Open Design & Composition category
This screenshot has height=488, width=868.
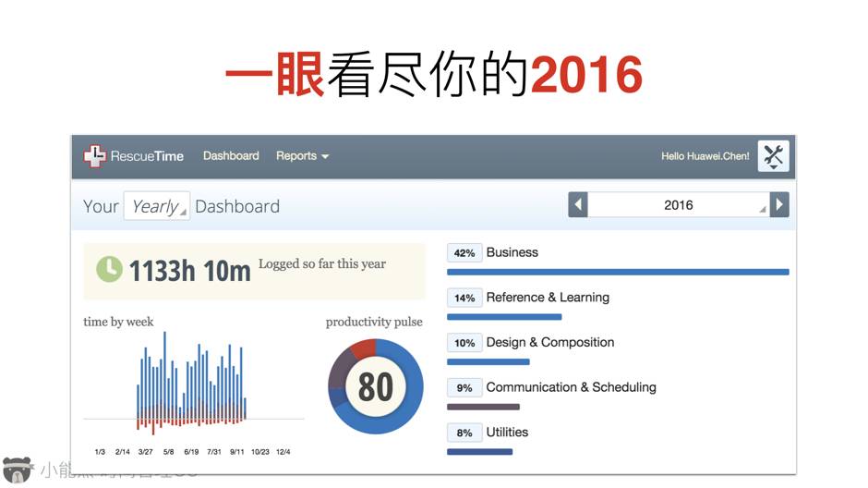tap(549, 342)
